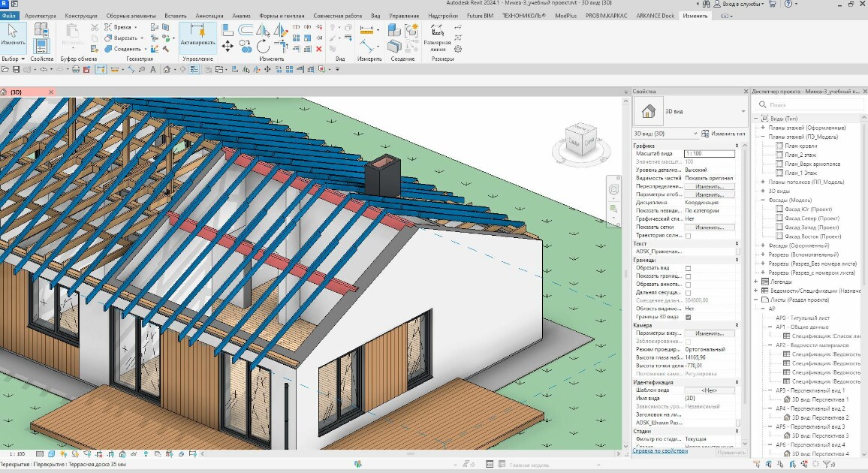Viewport: 868px width, 473px height.
Task: Click the red Delete X icon
Action: click(x=319, y=50)
